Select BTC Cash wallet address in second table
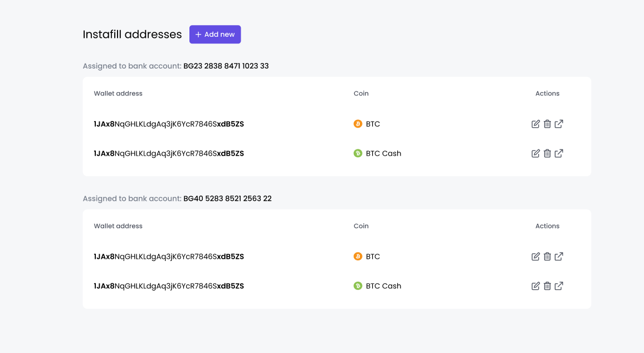The image size is (644, 353). [x=169, y=286]
